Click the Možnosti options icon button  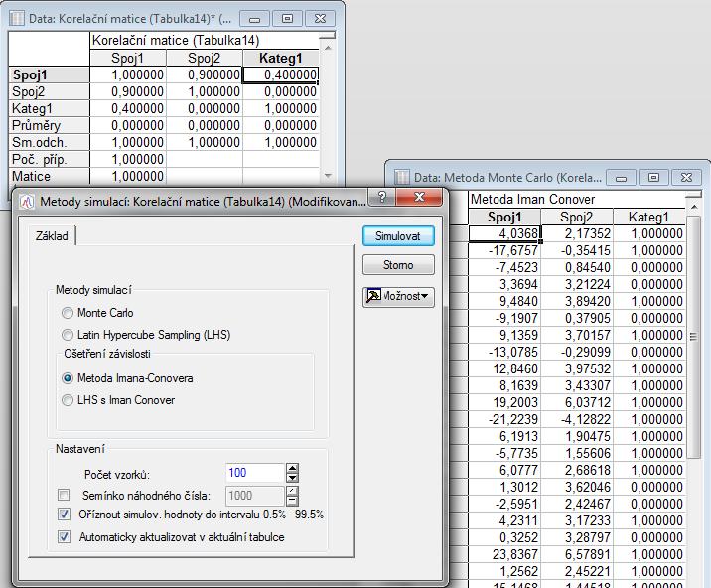click(x=398, y=296)
